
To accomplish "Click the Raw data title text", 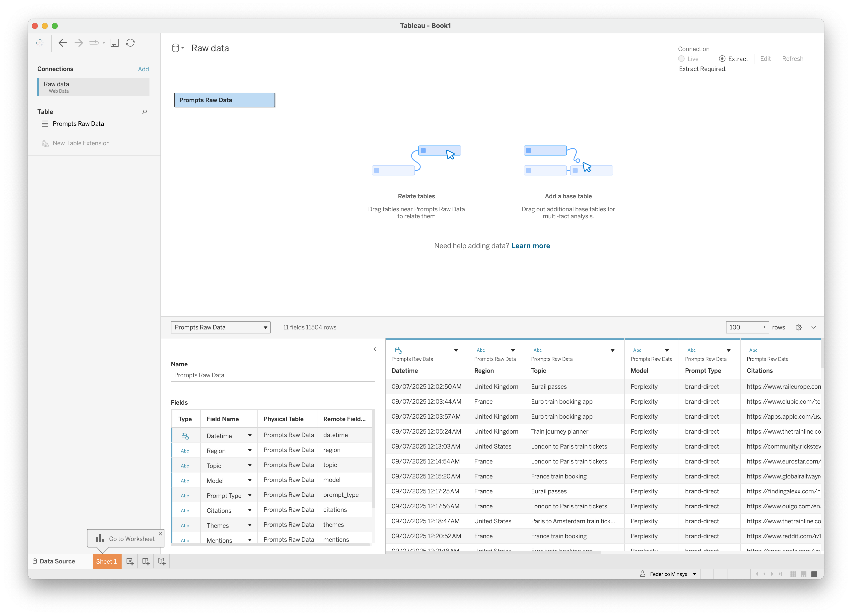I will [210, 48].
